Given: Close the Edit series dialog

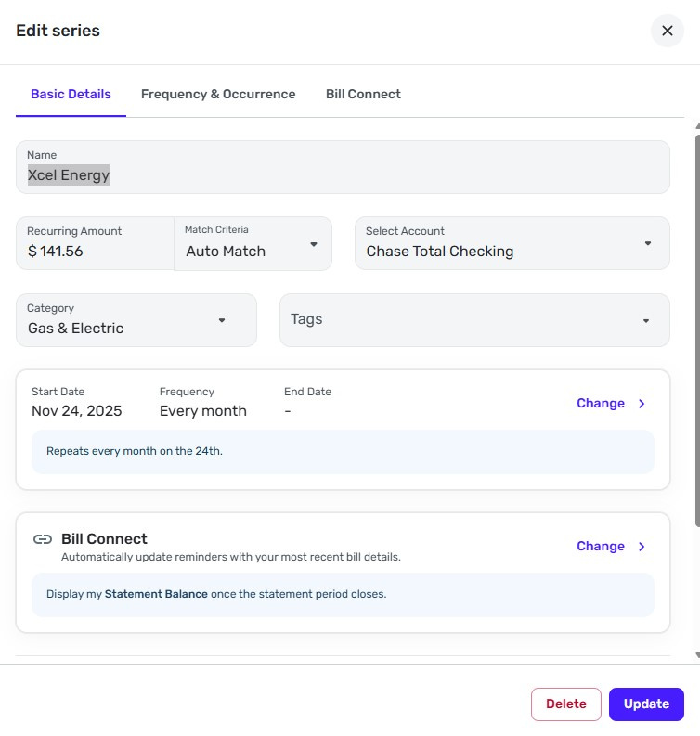Looking at the screenshot, I should (667, 31).
